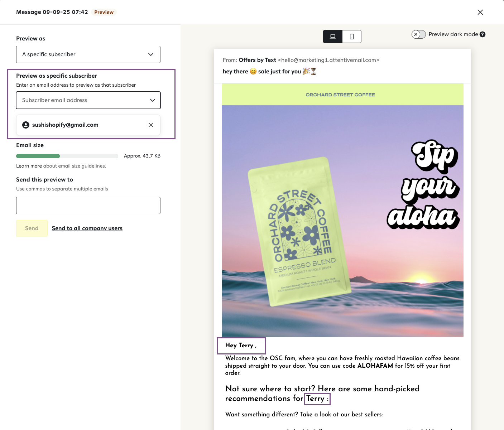Viewport: 504px width, 430px height.
Task: Click the subscriber avatar icon
Action: [26, 125]
